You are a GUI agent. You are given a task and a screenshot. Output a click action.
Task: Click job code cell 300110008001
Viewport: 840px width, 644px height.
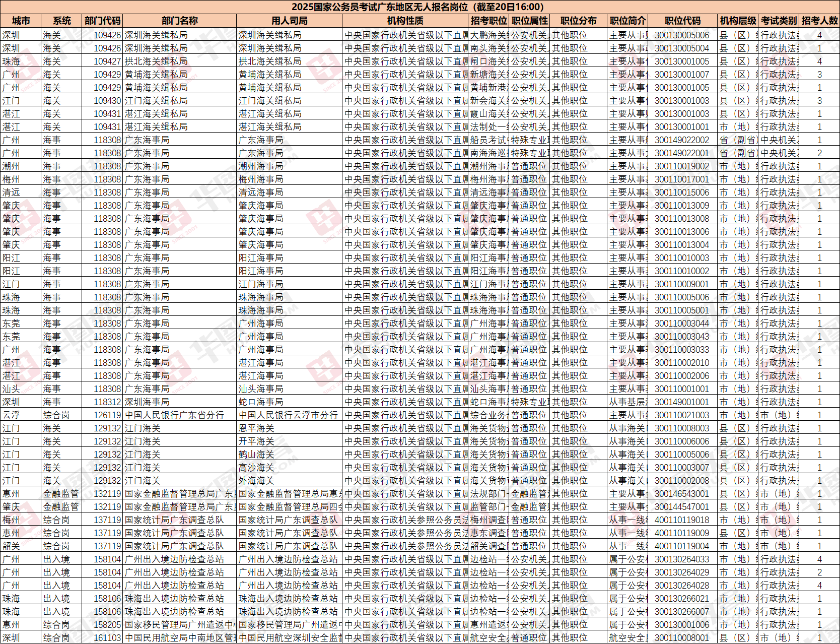click(682, 638)
